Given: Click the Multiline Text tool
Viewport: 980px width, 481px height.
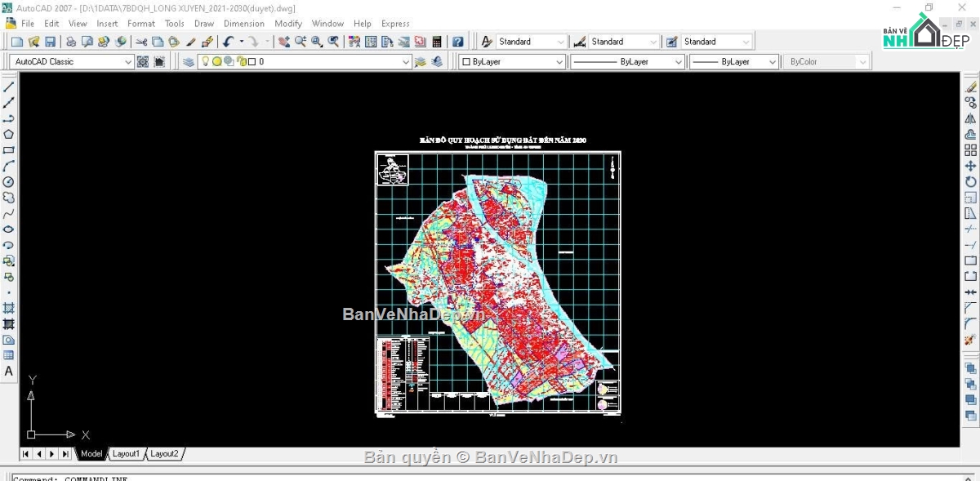Looking at the screenshot, I should click(x=8, y=372).
